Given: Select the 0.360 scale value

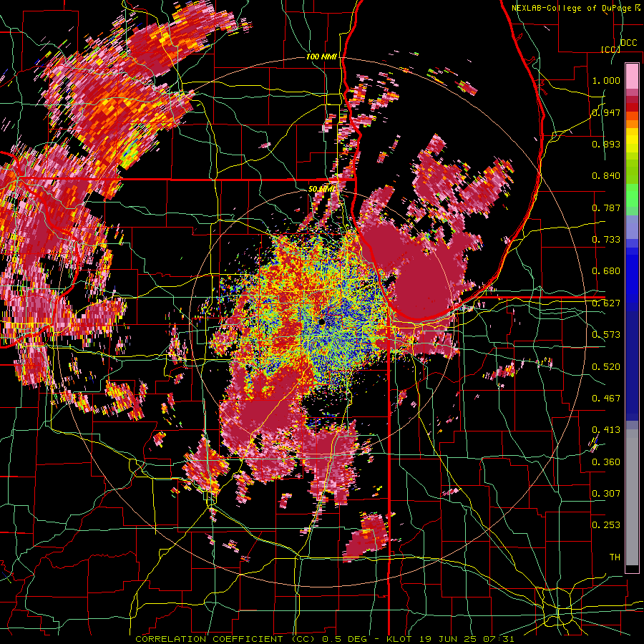Looking at the screenshot, I should pyautogui.click(x=606, y=462).
